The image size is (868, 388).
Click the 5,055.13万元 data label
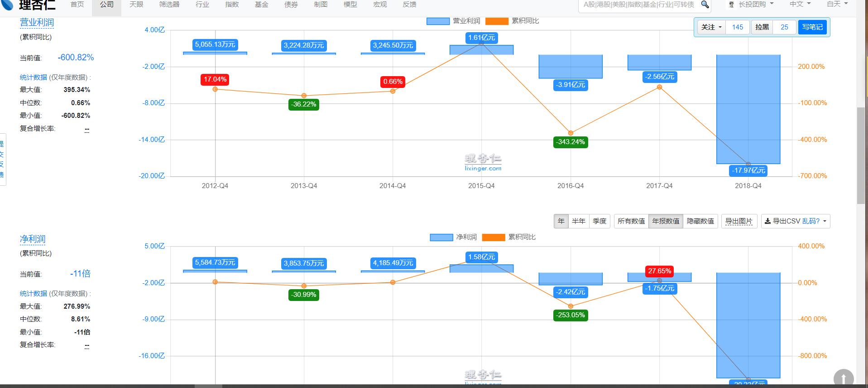[215, 44]
